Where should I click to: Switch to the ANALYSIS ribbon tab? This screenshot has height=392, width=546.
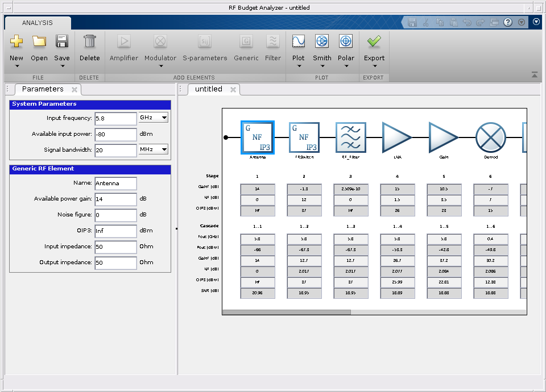[x=38, y=23]
